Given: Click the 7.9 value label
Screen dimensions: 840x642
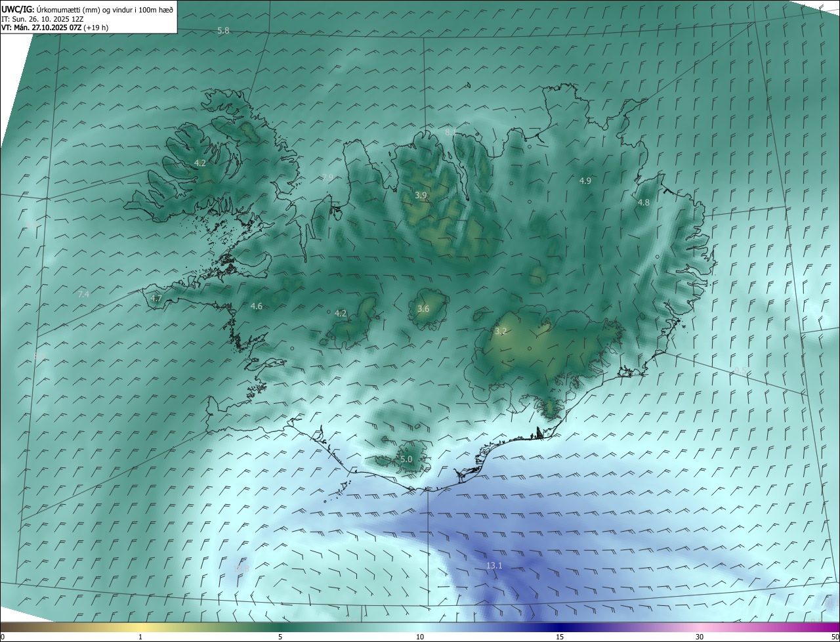Looking at the screenshot, I should point(327,178).
